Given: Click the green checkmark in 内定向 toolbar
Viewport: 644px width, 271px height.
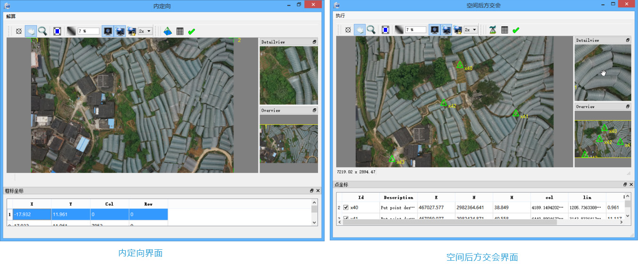Looking at the screenshot, I should (192, 31).
